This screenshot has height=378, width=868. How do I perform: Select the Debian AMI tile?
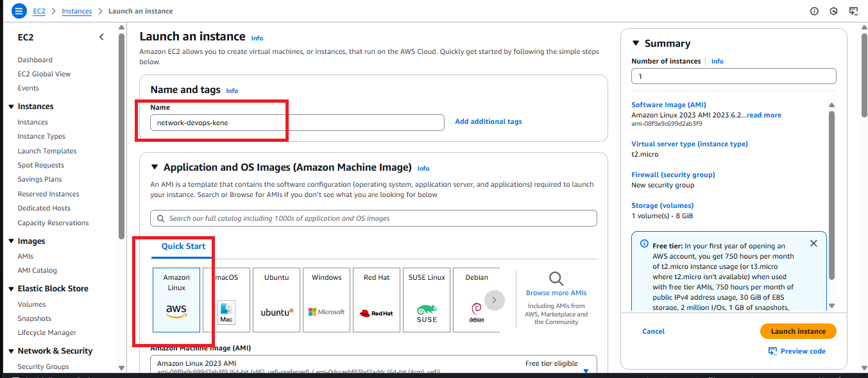click(476, 300)
